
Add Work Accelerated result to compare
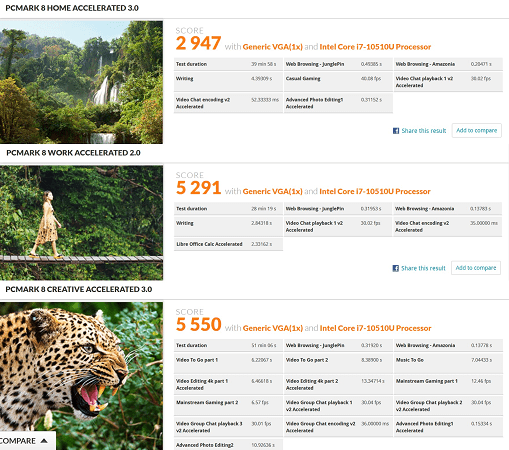point(476,268)
